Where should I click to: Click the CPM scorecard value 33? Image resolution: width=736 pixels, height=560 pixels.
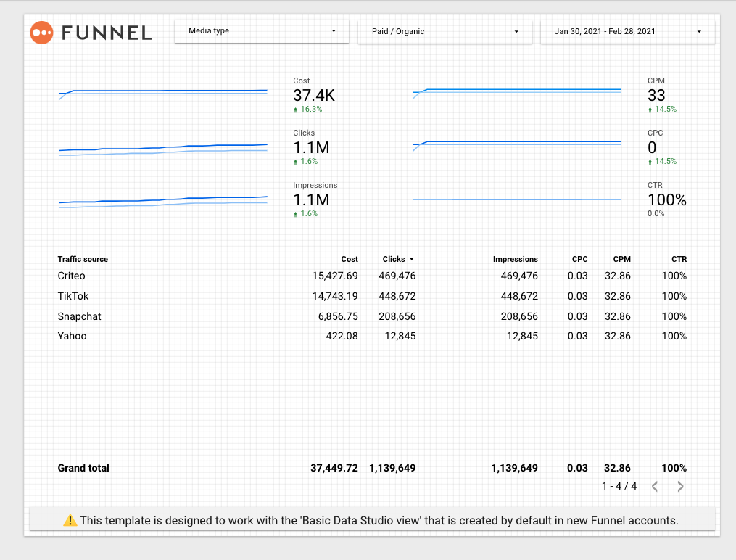pyautogui.click(x=656, y=95)
